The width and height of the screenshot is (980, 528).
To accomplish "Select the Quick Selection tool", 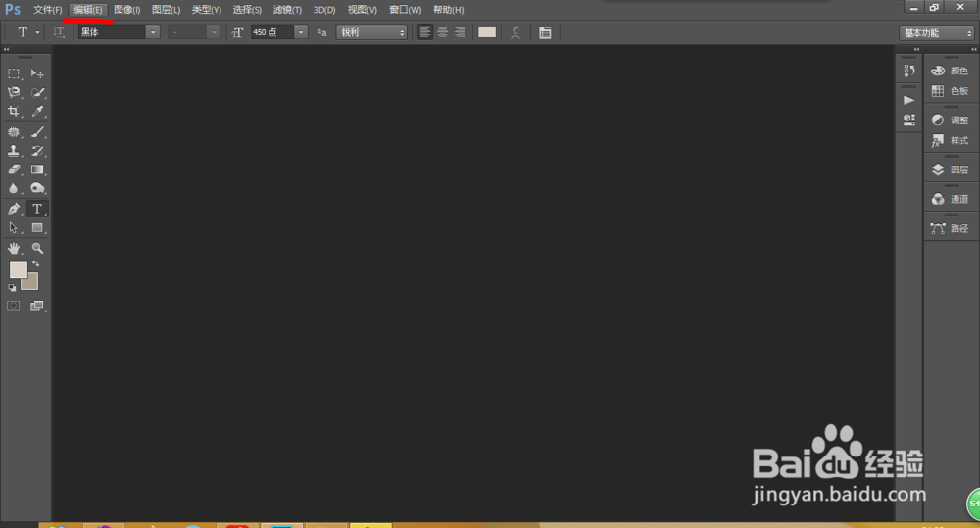I will click(x=37, y=92).
